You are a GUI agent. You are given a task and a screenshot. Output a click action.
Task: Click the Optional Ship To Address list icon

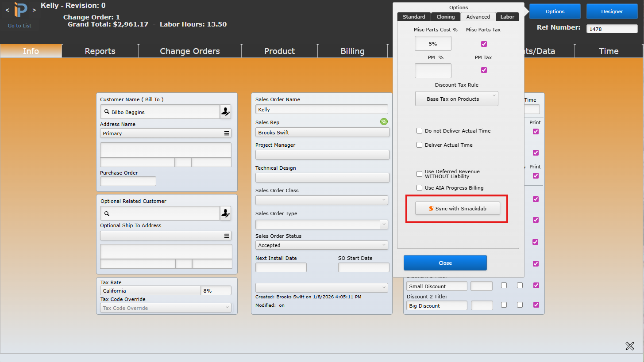[x=226, y=236]
